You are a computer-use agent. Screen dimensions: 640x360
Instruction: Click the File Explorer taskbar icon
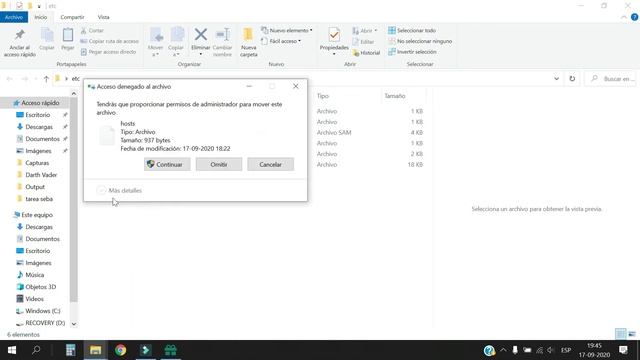(96, 350)
